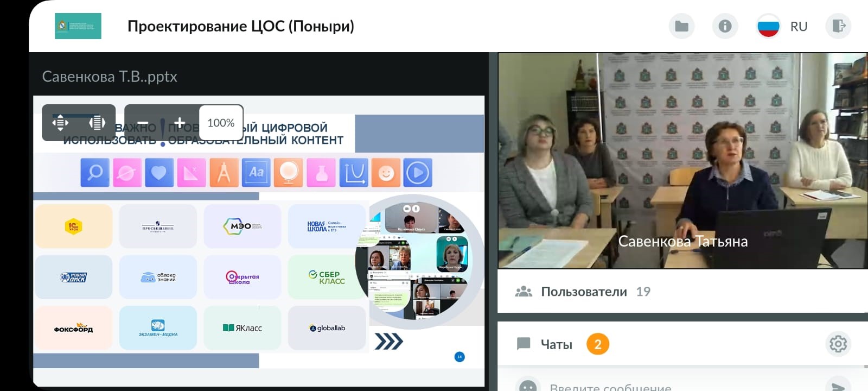Click the pink flask icon on slide
This screenshot has width=868, height=391.
(x=321, y=173)
